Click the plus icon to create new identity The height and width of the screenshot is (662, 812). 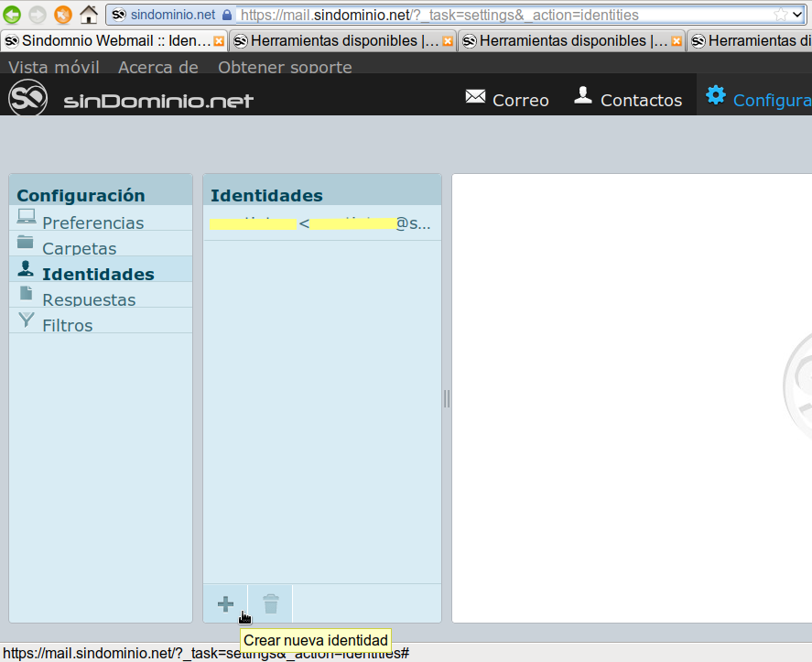[225, 603]
